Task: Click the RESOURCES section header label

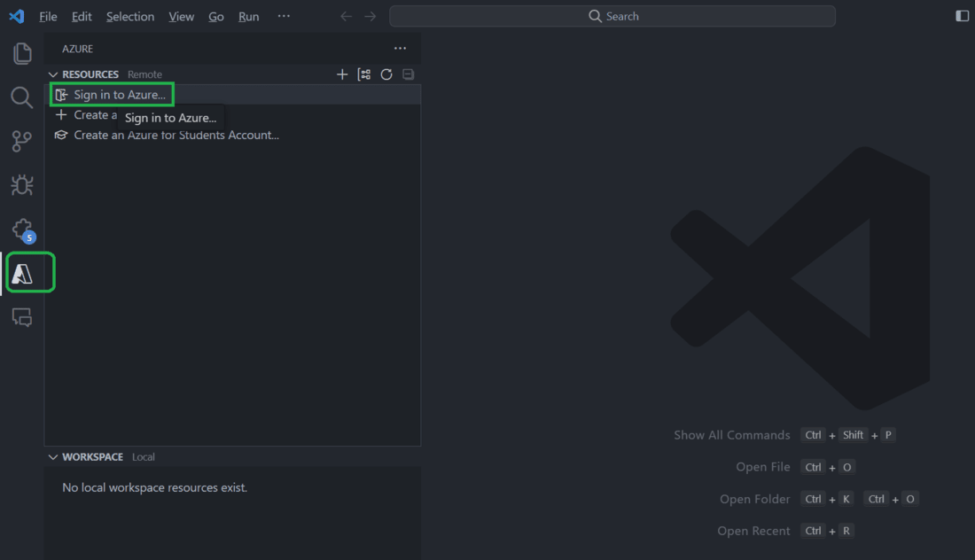Action: point(90,74)
